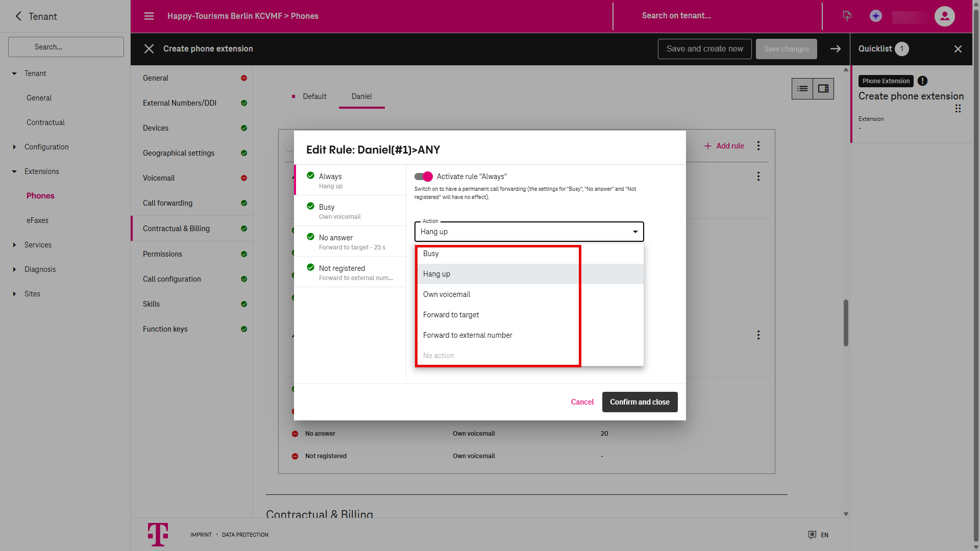Viewport: 980px width, 551px height.
Task: Click the hamburger menu icon
Action: (149, 16)
